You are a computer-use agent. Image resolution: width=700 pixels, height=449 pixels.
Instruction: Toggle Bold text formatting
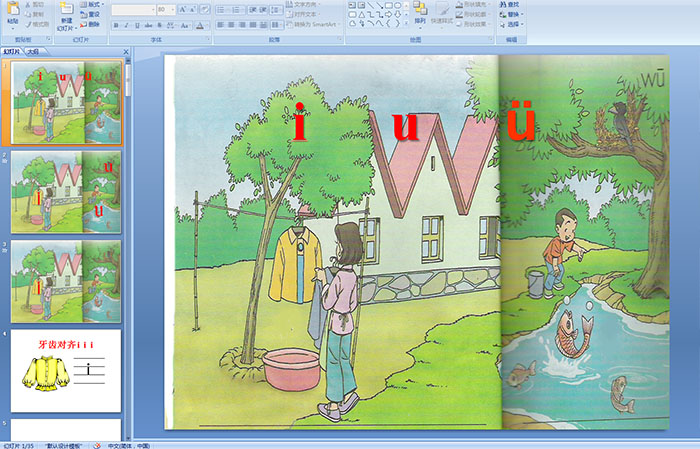pos(115,25)
